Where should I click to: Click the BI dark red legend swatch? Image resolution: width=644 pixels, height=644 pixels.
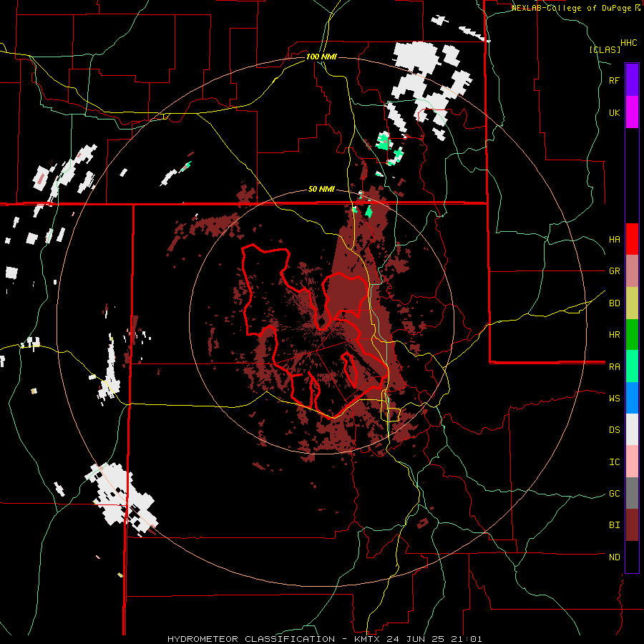632,525
